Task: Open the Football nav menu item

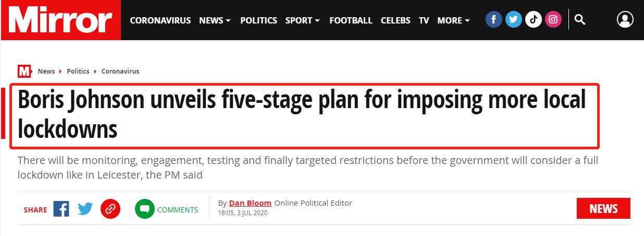Action: click(x=351, y=20)
